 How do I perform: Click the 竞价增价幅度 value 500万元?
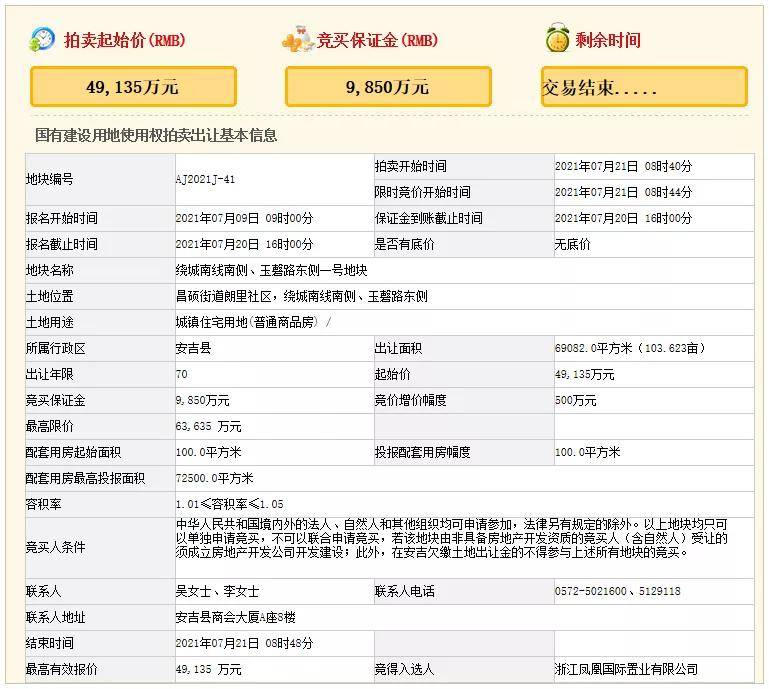click(575, 400)
